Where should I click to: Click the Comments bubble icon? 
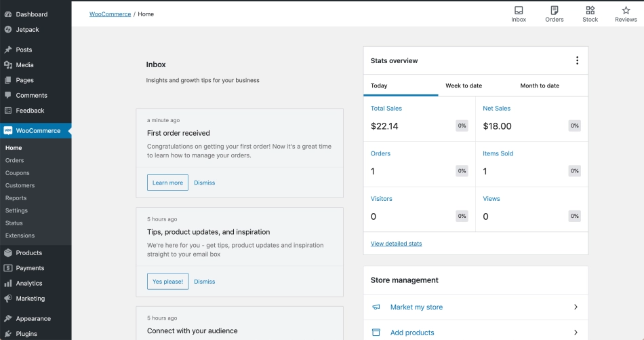[x=8, y=95]
